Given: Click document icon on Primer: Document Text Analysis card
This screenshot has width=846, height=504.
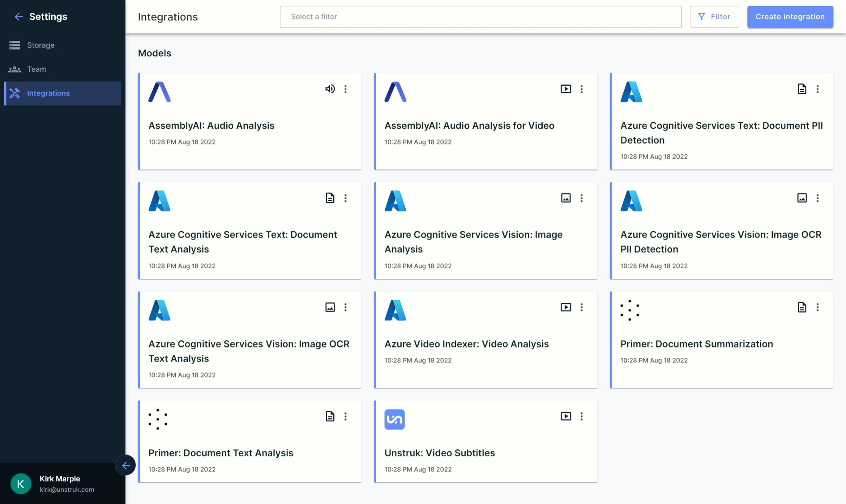Looking at the screenshot, I should click(x=330, y=416).
